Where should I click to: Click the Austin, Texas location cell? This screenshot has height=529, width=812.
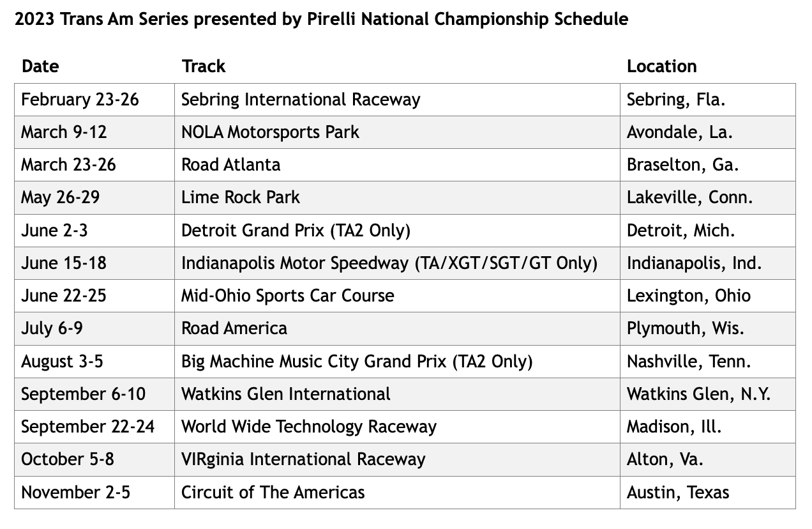pyautogui.click(x=677, y=493)
